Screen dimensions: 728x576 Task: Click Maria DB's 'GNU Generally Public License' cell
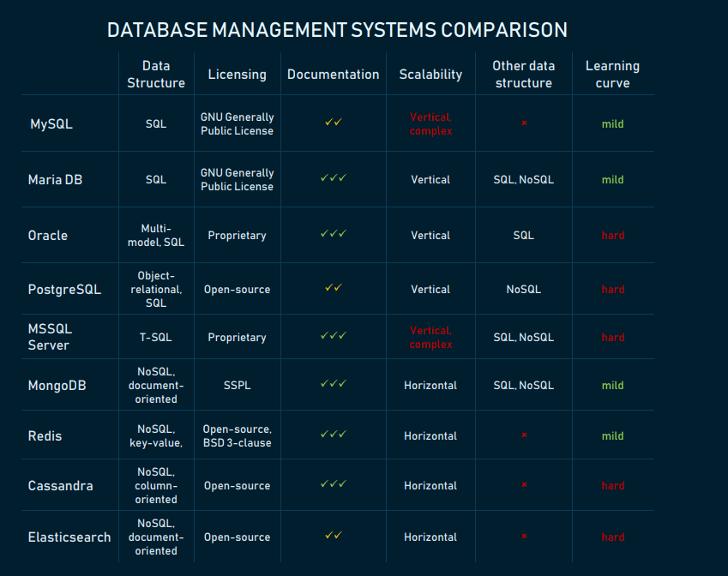click(238, 180)
